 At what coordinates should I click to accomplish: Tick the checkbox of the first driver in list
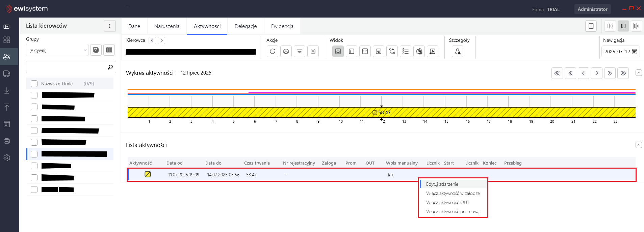tap(34, 95)
